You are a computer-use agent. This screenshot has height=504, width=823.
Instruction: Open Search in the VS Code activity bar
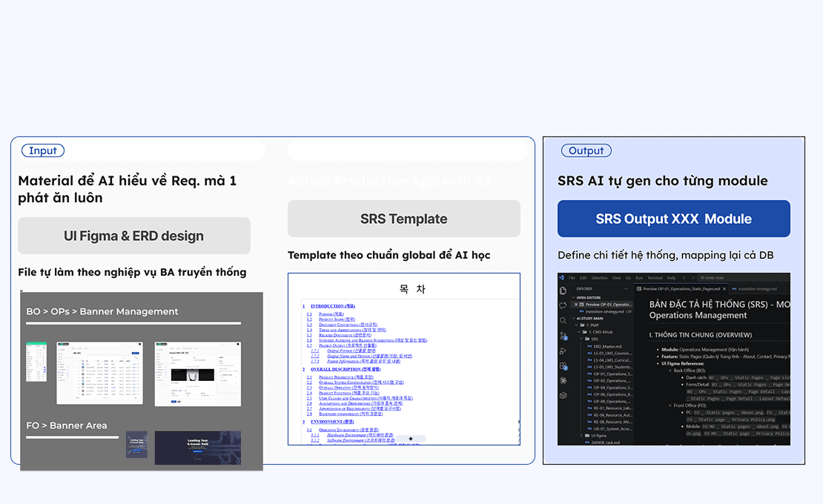(563, 321)
